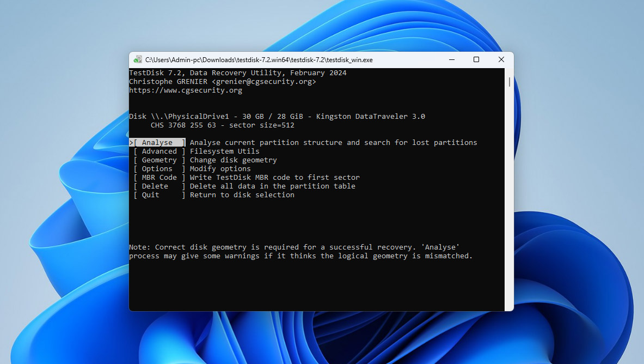This screenshot has width=644, height=364.
Task: Open Options to modify options
Action: tap(156, 168)
